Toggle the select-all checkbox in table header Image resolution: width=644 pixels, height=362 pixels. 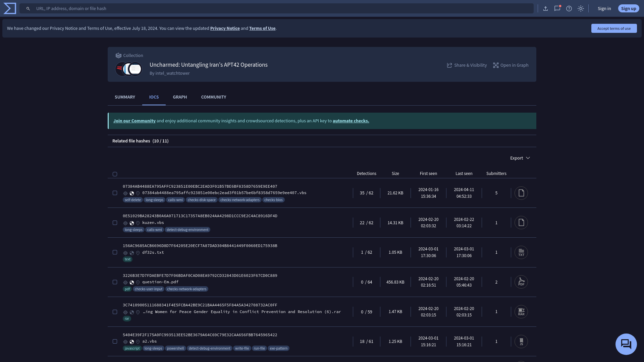115,174
